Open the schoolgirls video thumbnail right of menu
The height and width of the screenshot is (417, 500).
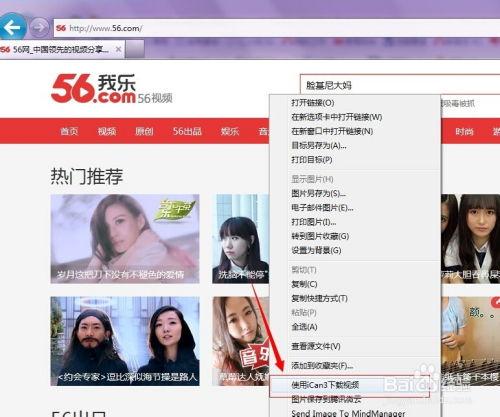click(470, 239)
